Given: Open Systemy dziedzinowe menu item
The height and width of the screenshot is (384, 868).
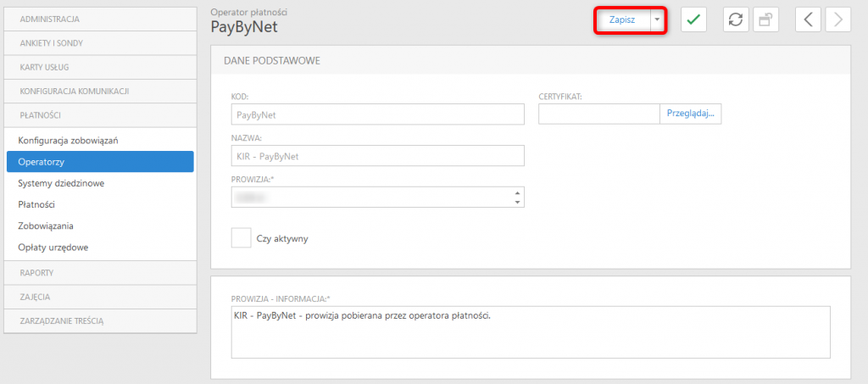Looking at the screenshot, I should (100, 183).
